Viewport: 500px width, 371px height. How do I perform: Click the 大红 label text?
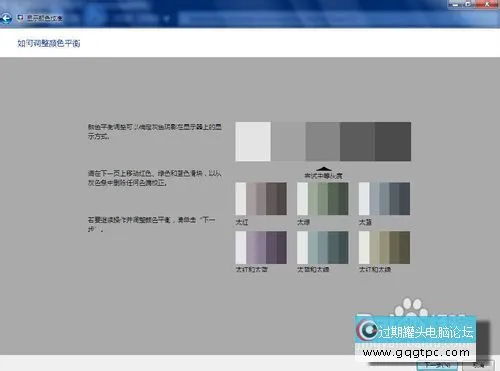[242, 222]
